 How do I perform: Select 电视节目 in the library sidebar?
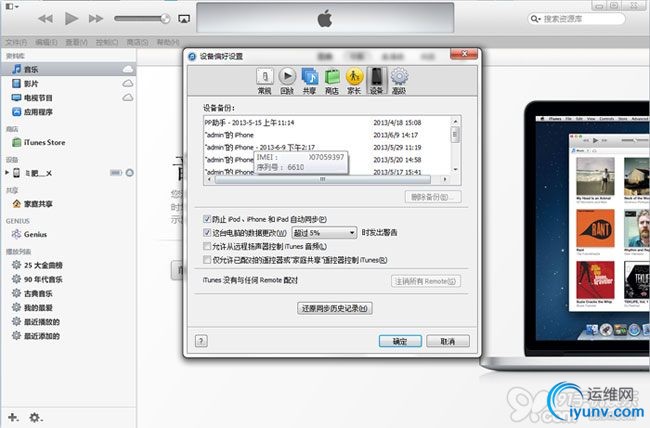point(68,97)
